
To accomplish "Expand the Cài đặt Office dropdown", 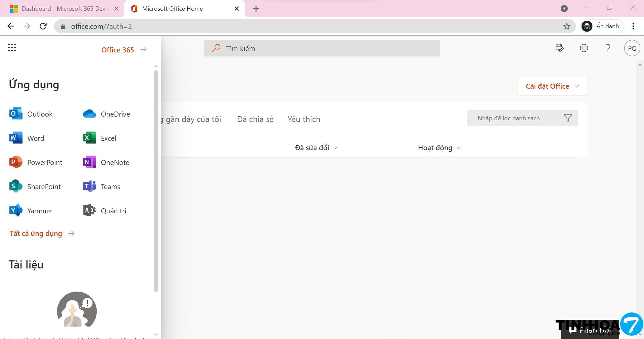I will (552, 86).
